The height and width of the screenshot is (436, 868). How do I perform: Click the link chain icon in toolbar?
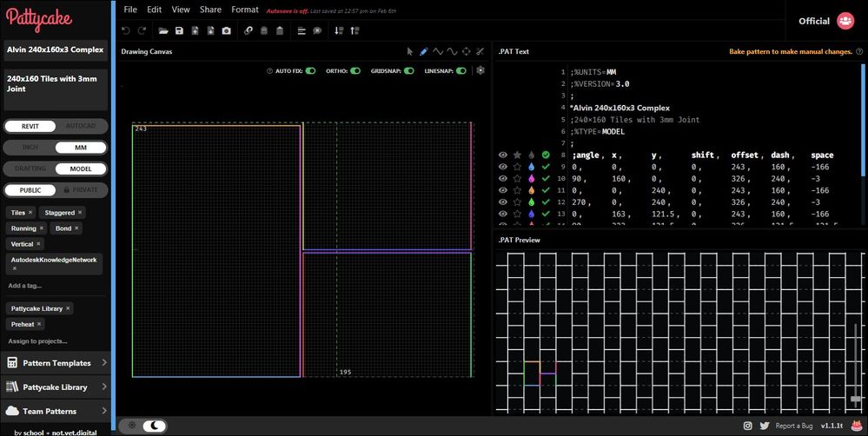248,30
